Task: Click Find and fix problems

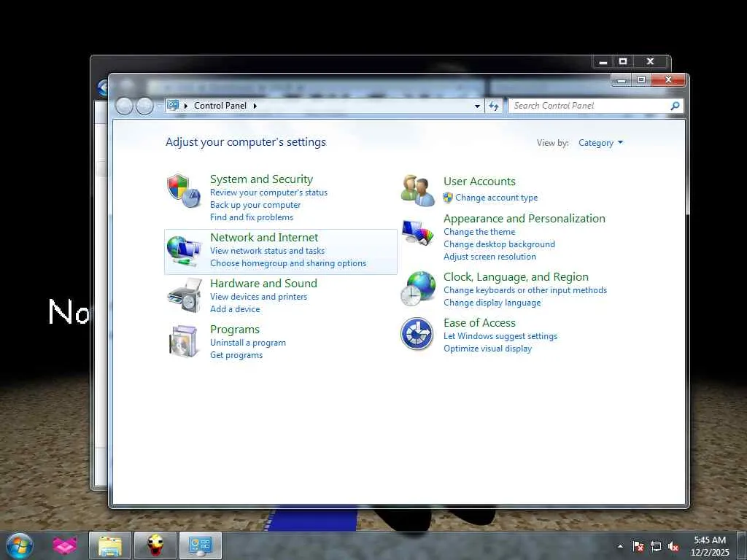Action: [x=252, y=217]
